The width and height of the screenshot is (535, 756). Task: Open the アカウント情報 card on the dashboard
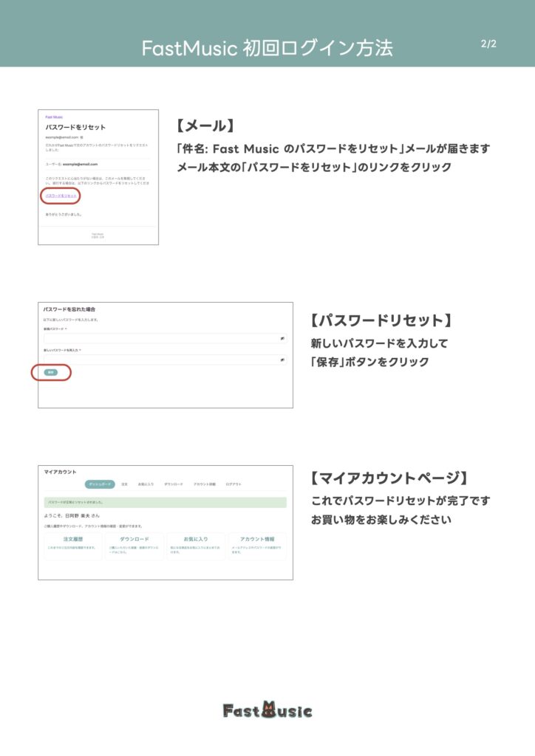pyautogui.click(x=257, y=545)
